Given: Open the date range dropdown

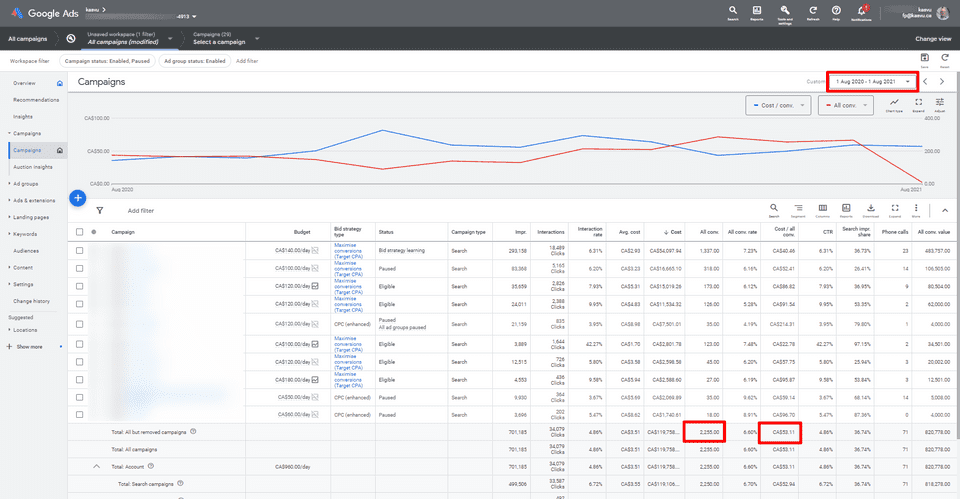Looking at the screenshot, I should coord(873,81).
